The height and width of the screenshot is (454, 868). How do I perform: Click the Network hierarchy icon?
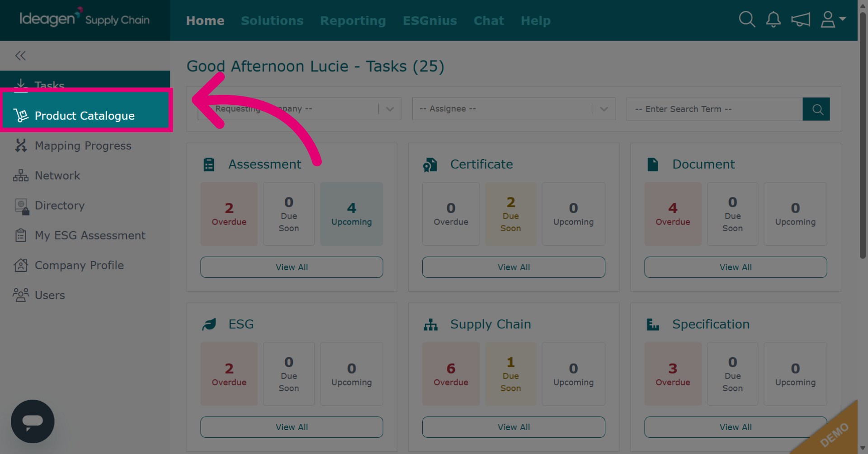[x=21, y=175]
